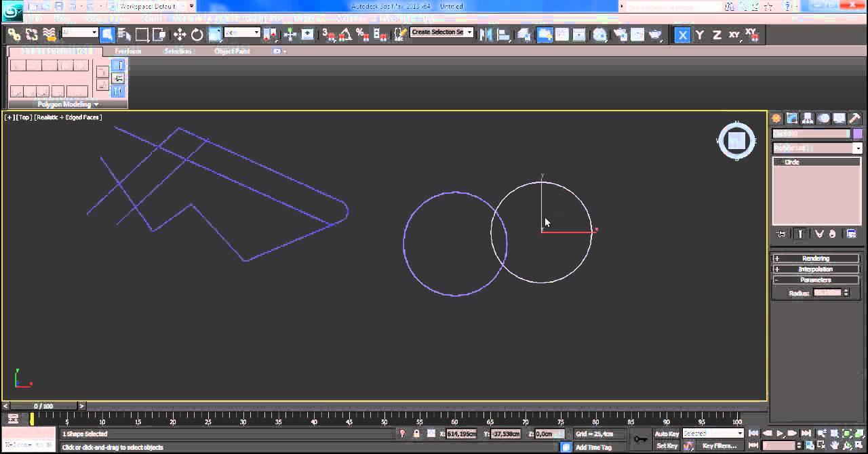The height and width of the screenshot is (454, 868).
Task: Toggle Percent Snap
Action: point(363,35)
